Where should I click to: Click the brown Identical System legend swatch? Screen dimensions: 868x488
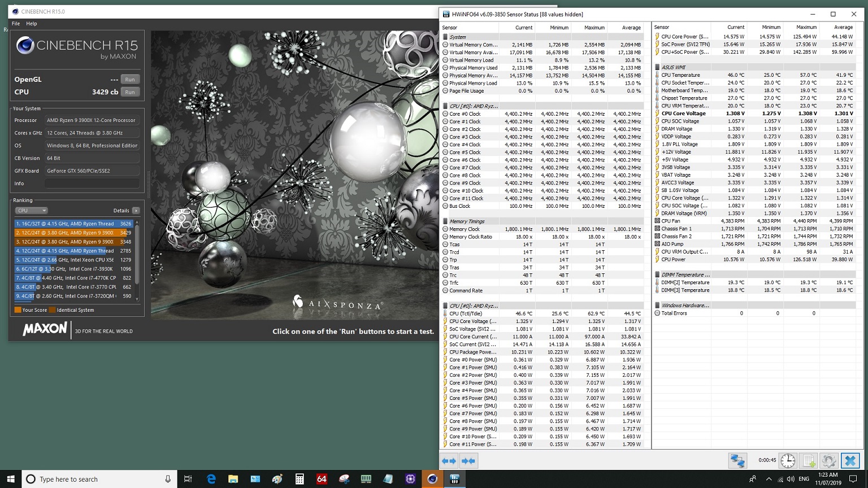click(x=52, y=310)
